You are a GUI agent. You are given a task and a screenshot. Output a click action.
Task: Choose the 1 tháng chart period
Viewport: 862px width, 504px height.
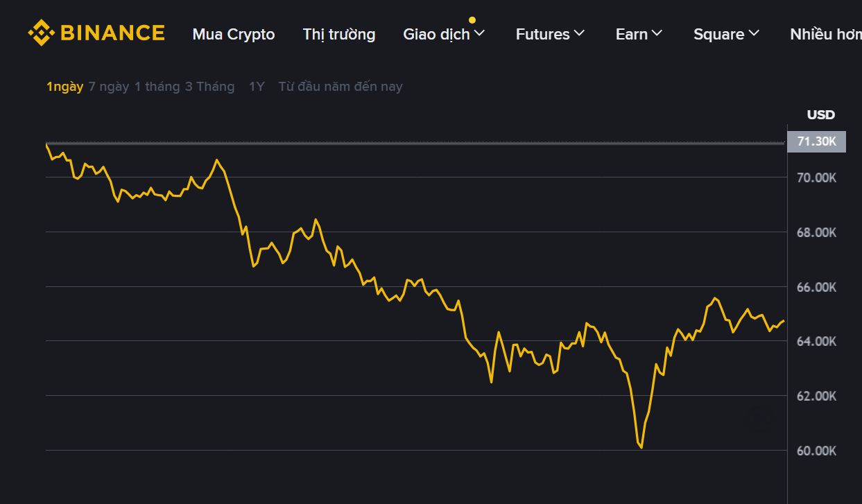click(157, 87)
